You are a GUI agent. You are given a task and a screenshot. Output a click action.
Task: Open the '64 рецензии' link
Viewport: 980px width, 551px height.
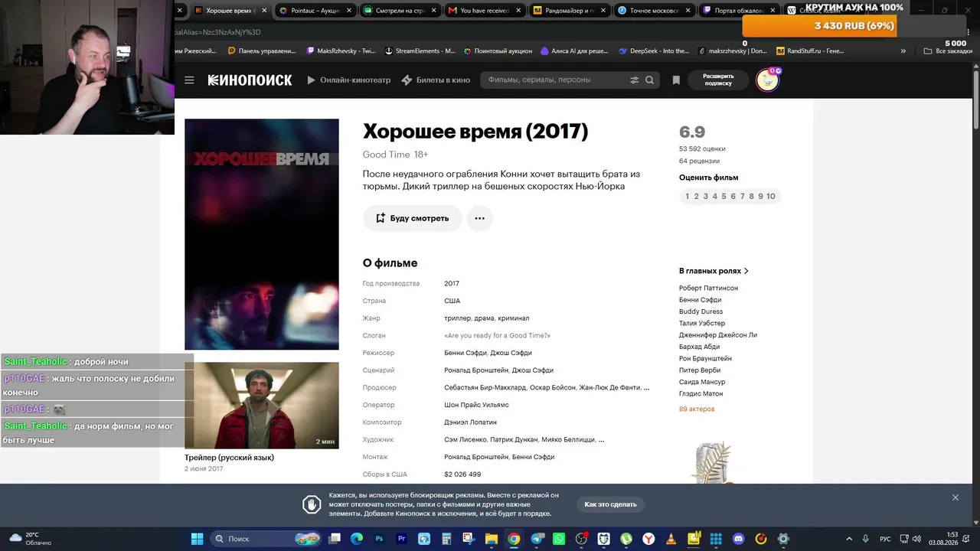(699, 161)
